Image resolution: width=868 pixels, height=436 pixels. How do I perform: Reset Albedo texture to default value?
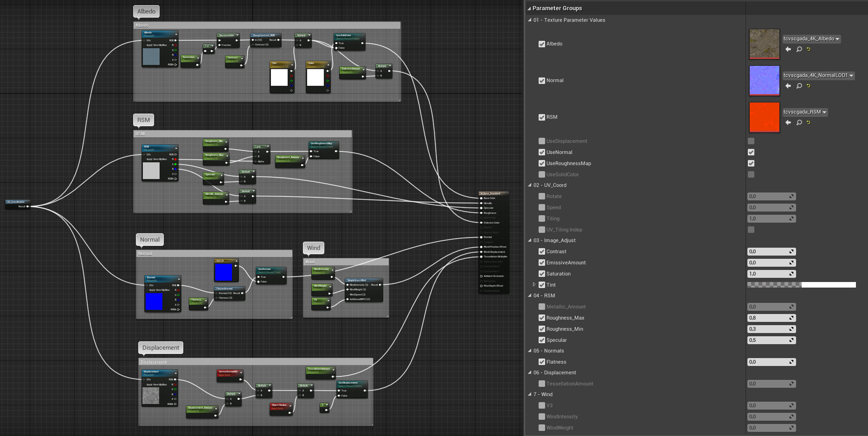(x=809, y=49)
